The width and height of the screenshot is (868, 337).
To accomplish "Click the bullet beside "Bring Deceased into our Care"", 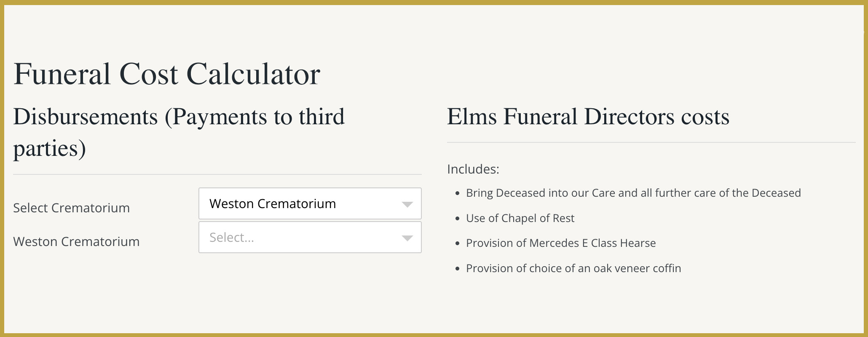I will point(458,193).
